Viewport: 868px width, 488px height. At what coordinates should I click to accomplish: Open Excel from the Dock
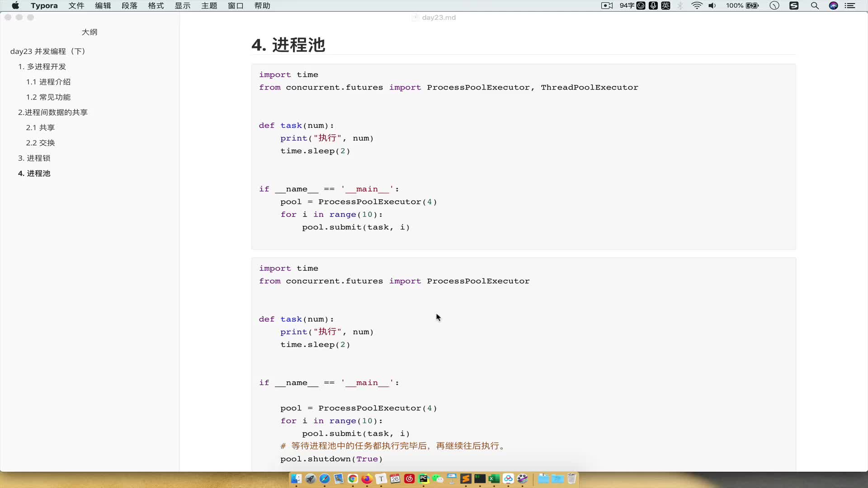coord(494,479)
